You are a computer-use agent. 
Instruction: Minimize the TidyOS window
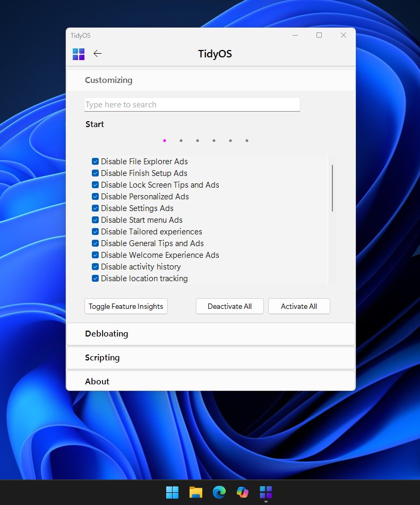(295, 35)
